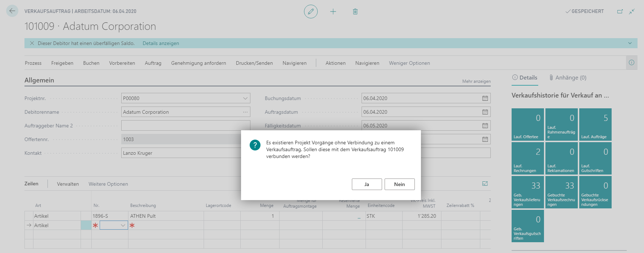This screenshot has width=644, height=253.
Task: Dismiss overdue balance notification X
Action: tap(32, 43)
